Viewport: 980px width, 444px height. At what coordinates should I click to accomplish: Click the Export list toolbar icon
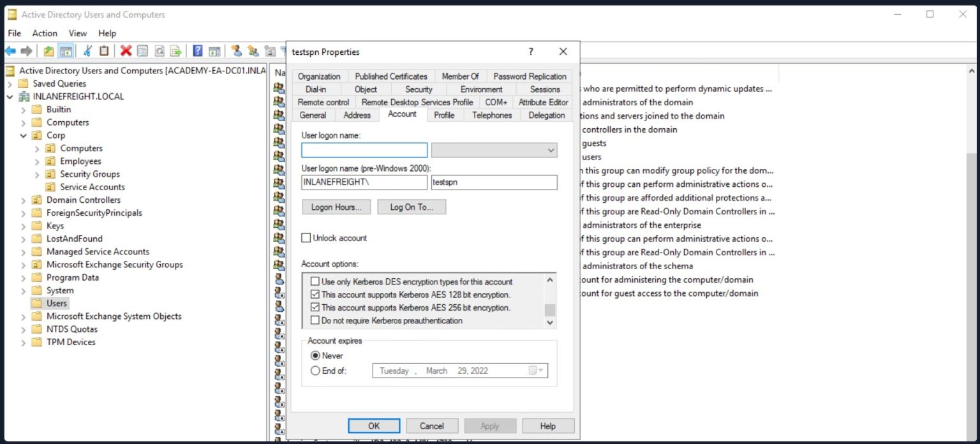pyautogui.click(x=175, y=51)
